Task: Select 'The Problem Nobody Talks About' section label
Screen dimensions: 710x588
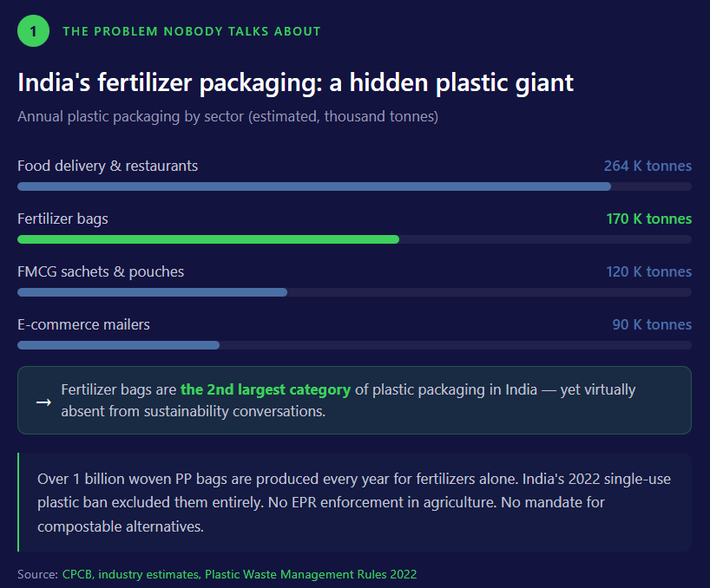Action: pyautogui.click(x=192, y=31)
